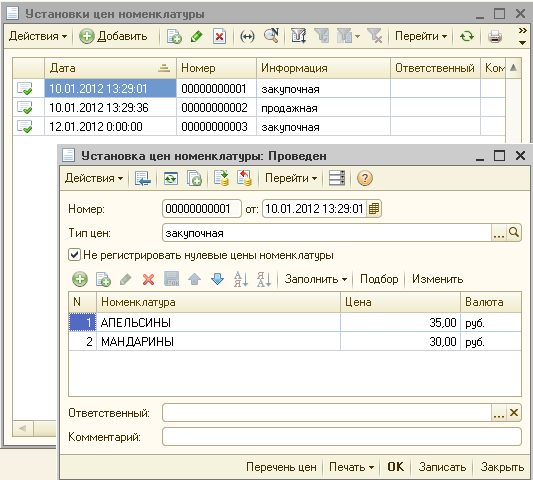Click the Комментарий input field
Screen dimensions: 533x480
pyautogui.click(x=342, y=437)
